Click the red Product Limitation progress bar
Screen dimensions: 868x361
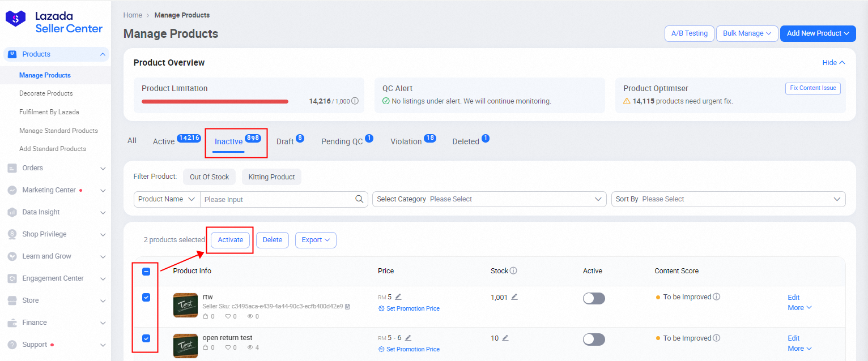pyautogui.click(x=214, y=101)
